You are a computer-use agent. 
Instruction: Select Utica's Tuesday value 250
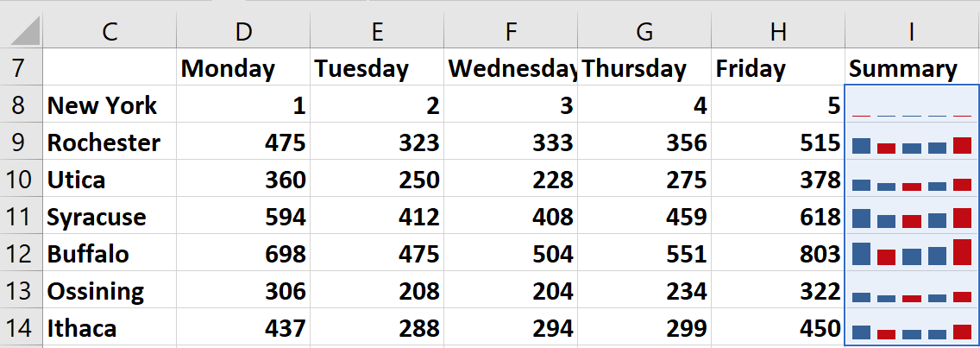pos(377,180)
